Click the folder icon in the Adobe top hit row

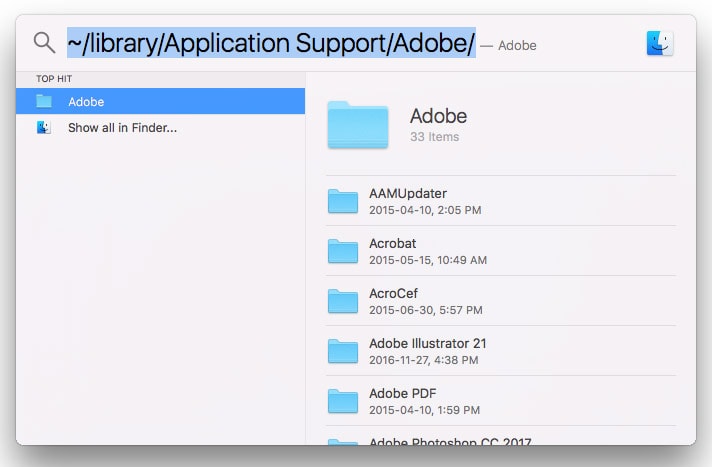coord(44,101)
